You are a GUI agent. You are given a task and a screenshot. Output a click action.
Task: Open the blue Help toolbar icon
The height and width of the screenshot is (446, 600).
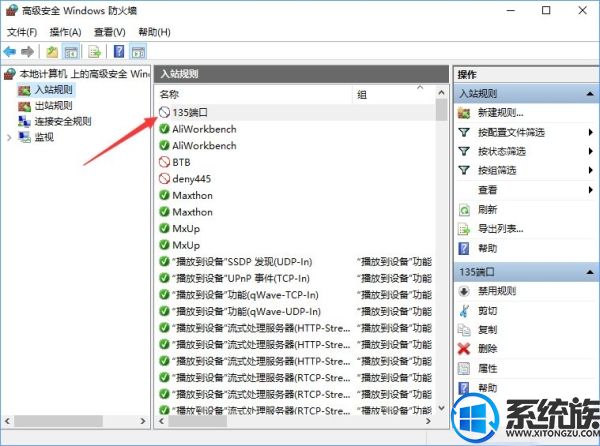click(x=119, y=51)
